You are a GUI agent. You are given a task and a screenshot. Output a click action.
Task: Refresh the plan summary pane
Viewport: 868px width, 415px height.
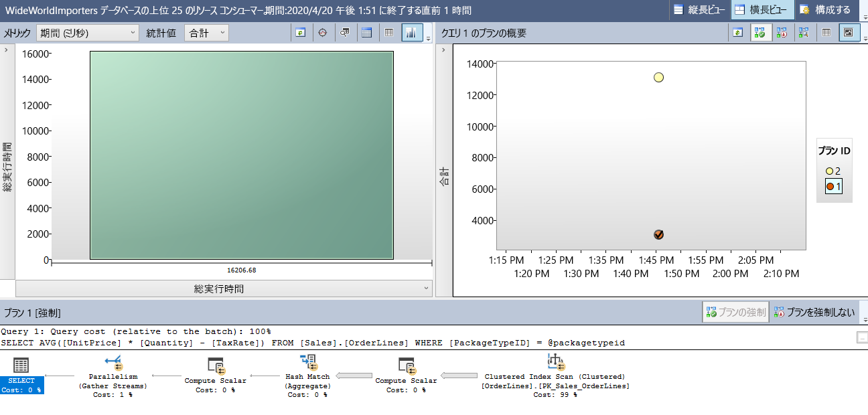[x=737, y=33]
